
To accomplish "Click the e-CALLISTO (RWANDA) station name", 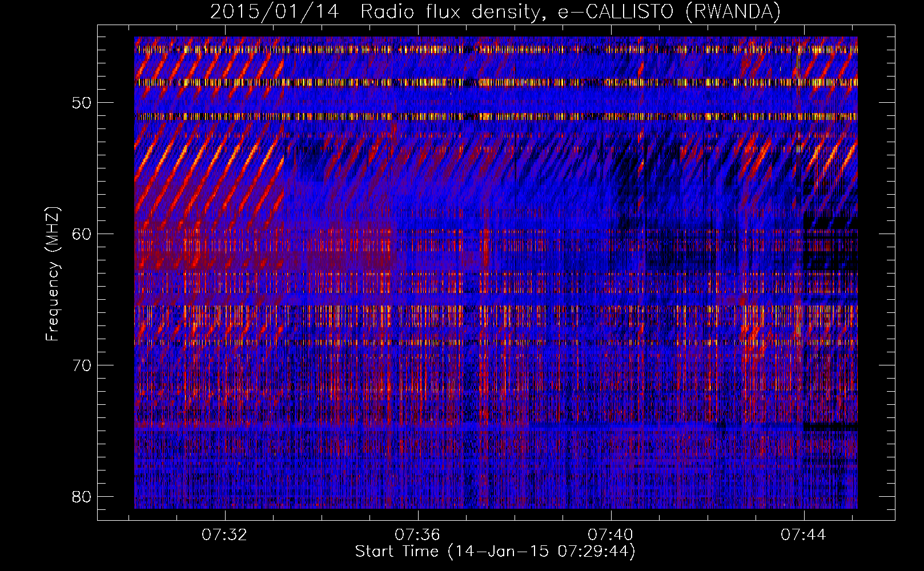I will [x=669, y=11].
